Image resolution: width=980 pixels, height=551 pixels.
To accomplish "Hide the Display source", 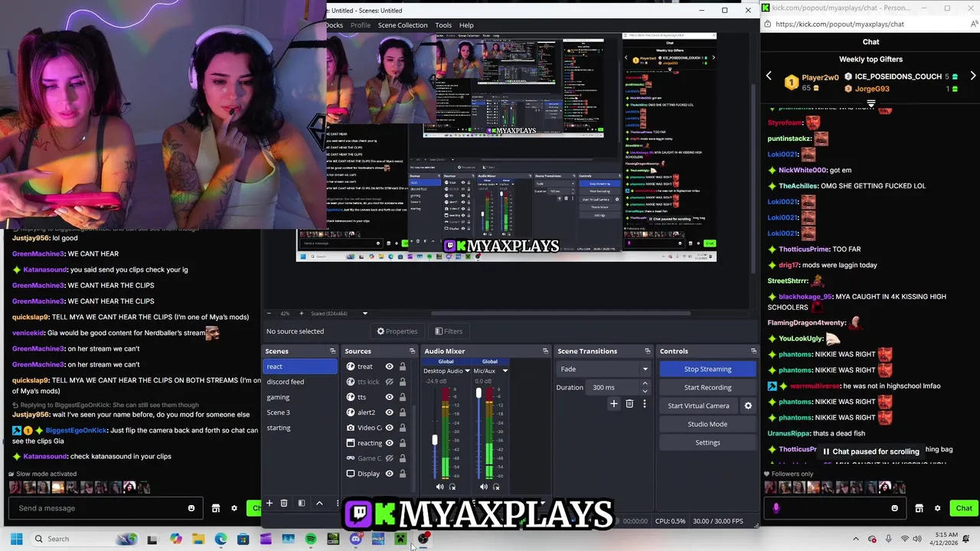I will (x=389, y=474).
